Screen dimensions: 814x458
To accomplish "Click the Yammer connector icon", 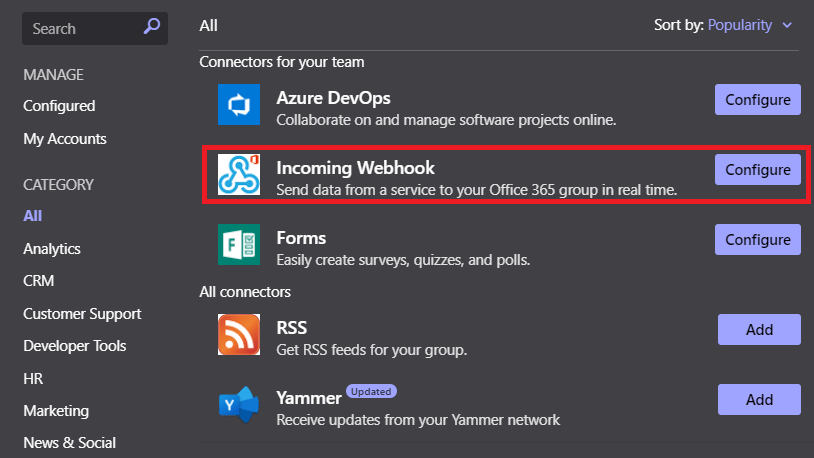I will click(239, 405).
